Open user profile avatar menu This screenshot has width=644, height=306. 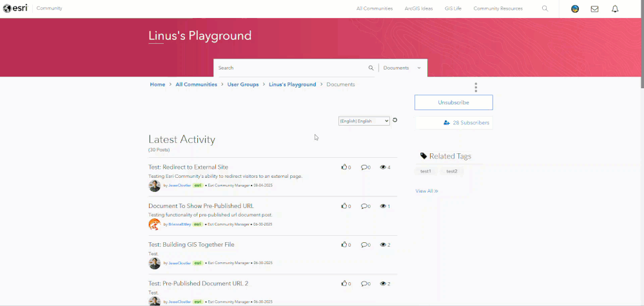pyautogui.click(x=575, y=8)
